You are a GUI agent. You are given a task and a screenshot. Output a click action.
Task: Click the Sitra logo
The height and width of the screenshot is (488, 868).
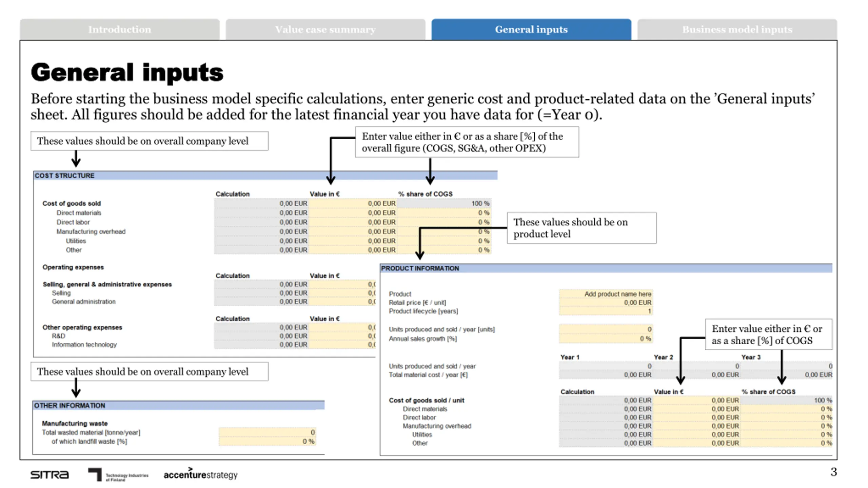click(50, 475)
